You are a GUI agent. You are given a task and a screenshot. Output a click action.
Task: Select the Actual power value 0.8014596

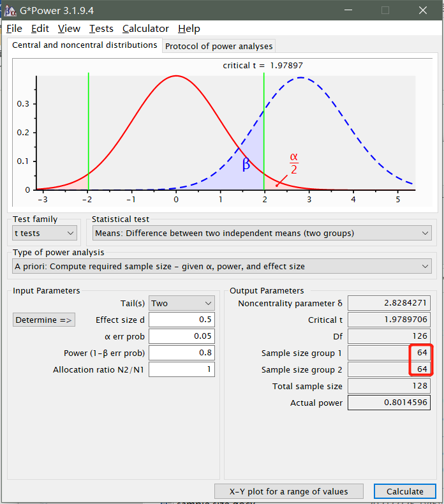point(389,403)
